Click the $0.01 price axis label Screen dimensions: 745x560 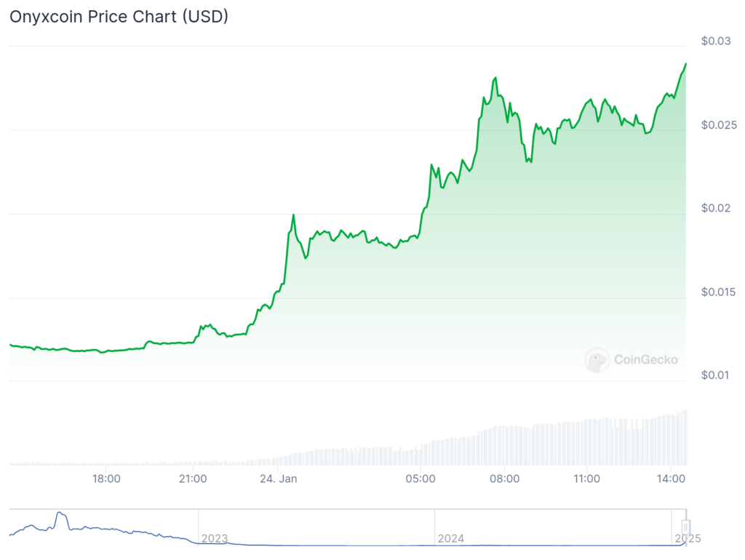[716, 375]
